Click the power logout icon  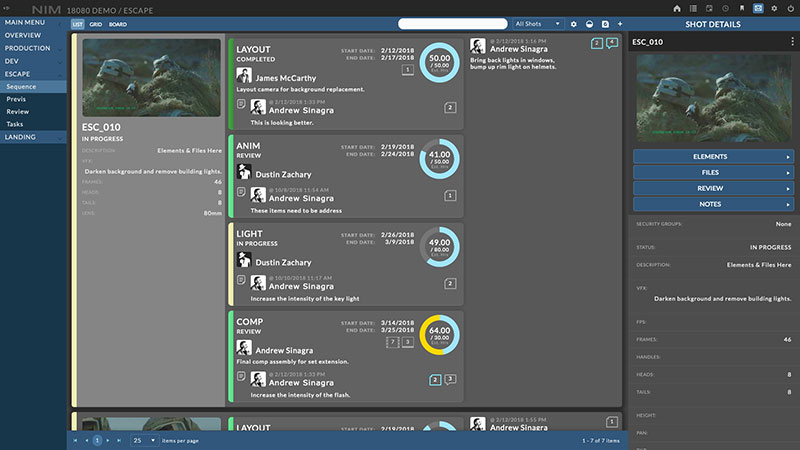click(791, 9)
